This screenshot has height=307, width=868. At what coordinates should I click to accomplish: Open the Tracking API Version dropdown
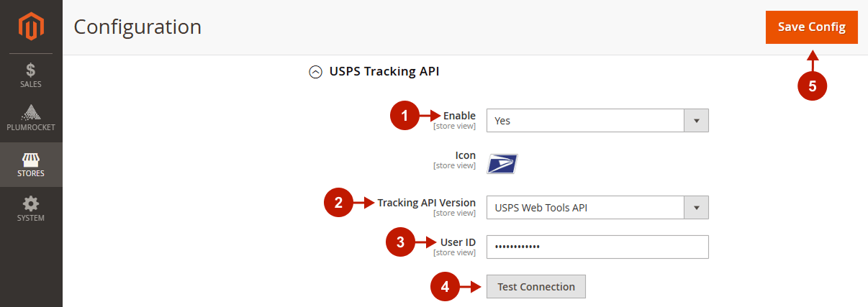597,208
